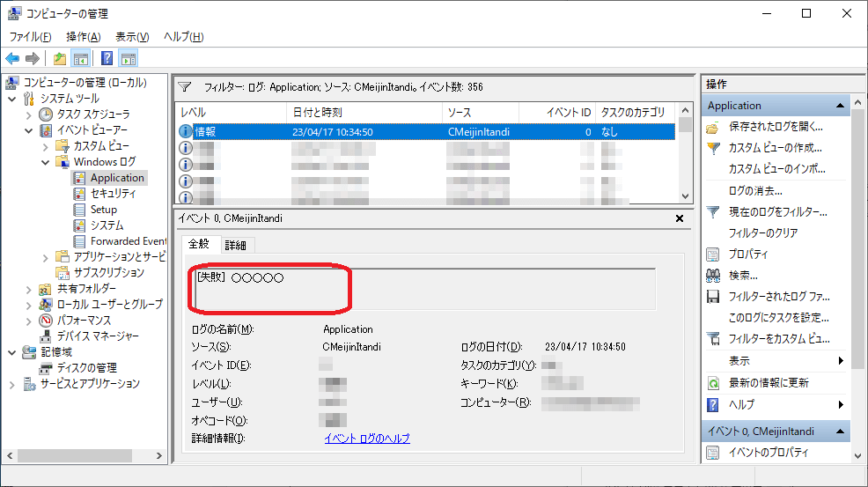The width and height of the screenshot is (868, 487).
Task: Close the event preview pane with X
Action: [x=679, y=218]
